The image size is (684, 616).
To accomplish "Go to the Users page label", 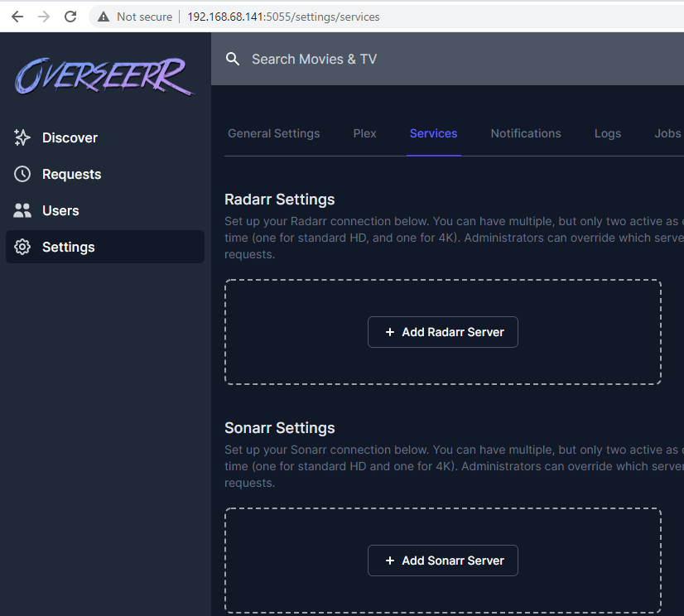I will pyautogui.click(x=60, y=210).
